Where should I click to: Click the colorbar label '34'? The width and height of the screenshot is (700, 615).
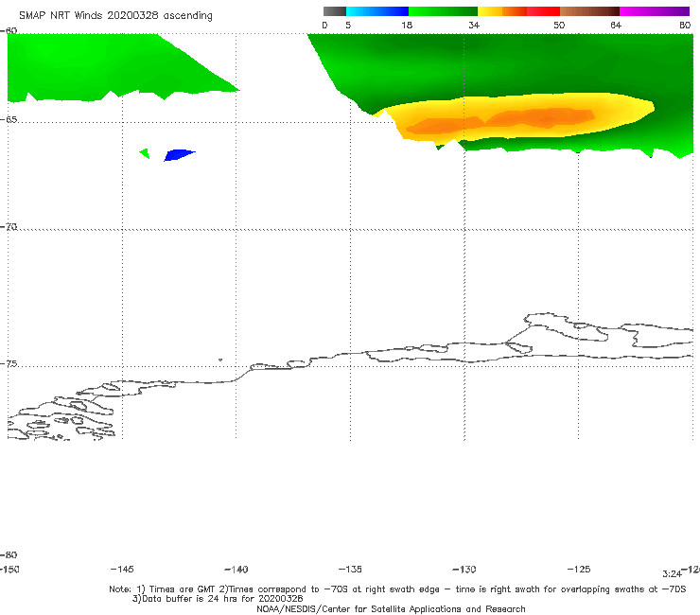click(x=474, y=25)
